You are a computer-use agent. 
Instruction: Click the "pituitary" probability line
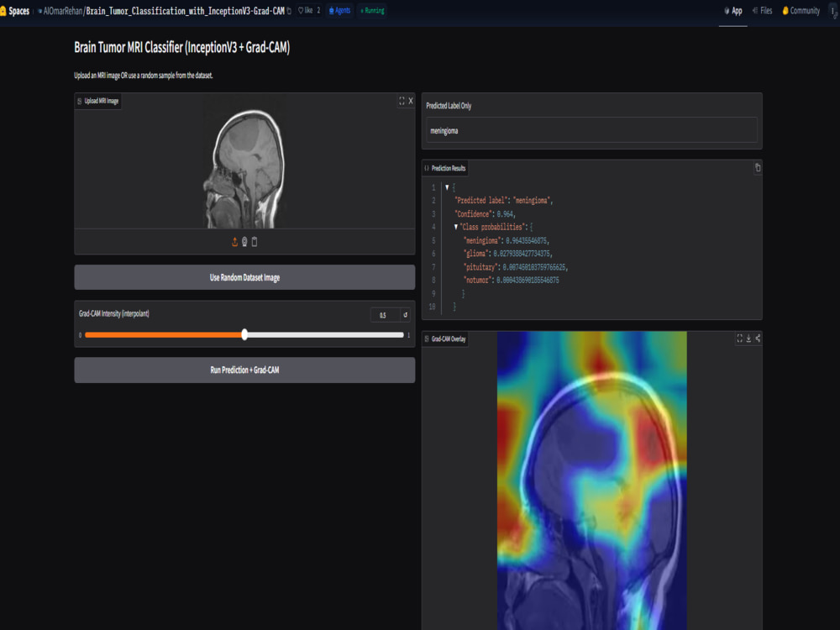pyautogui.click(x=516, y=267)
